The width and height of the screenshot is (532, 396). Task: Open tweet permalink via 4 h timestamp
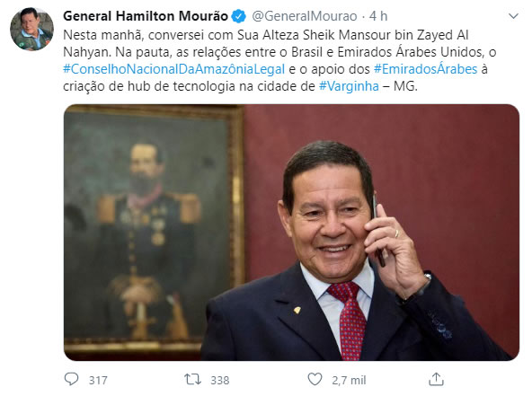pos(378,16)
